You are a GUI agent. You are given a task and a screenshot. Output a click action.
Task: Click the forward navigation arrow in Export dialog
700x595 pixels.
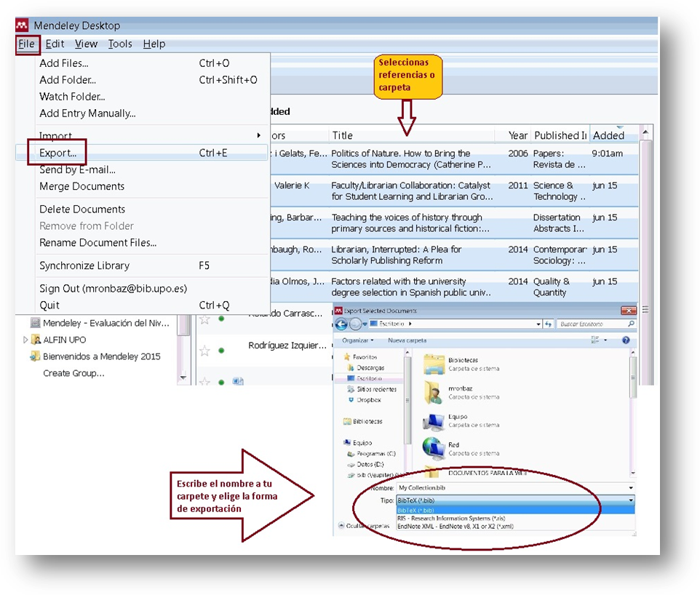click(355, 324)
